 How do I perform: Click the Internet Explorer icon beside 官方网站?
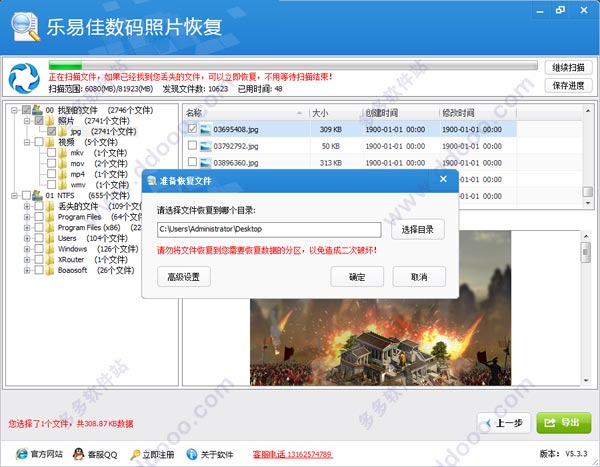tap(21, 454)
